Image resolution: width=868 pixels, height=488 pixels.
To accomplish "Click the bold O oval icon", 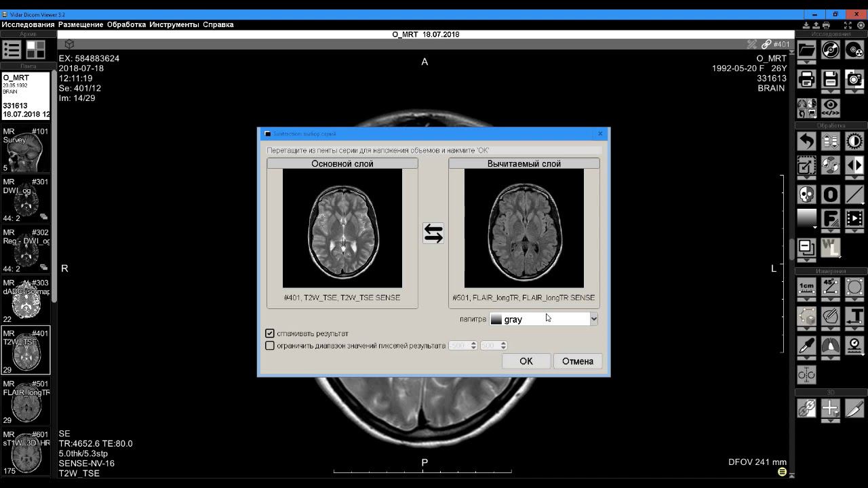I will point(830,195).
